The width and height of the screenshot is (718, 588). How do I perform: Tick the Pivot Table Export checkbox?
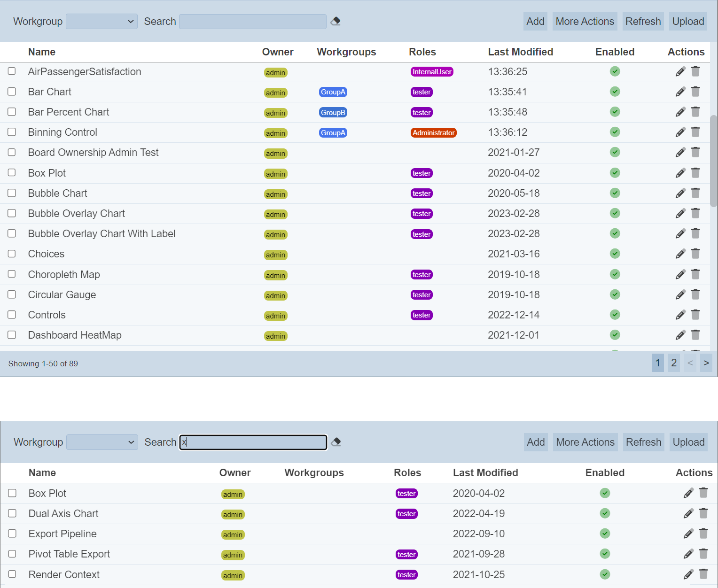pyautogui.click(x=12, y=554)
